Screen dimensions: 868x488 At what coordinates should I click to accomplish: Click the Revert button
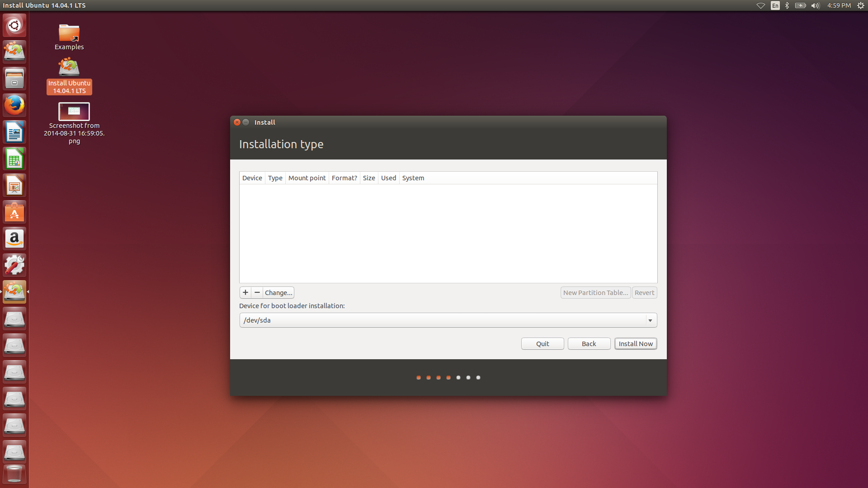tap(644, 292)
